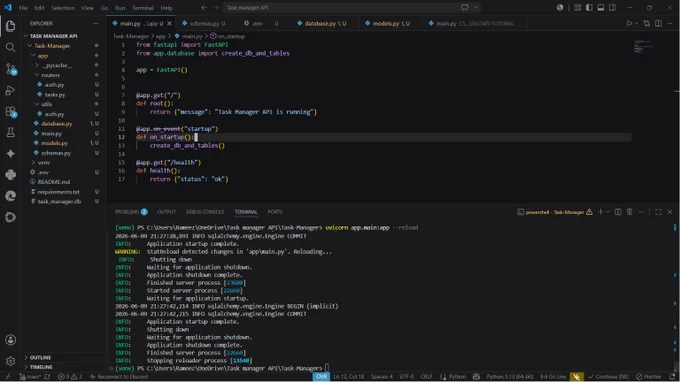Image resolution: width=680 pixels, height=382 pixels.
Task: Split the terminal panel
Action: pyautogui.click(x=618, y=212)
